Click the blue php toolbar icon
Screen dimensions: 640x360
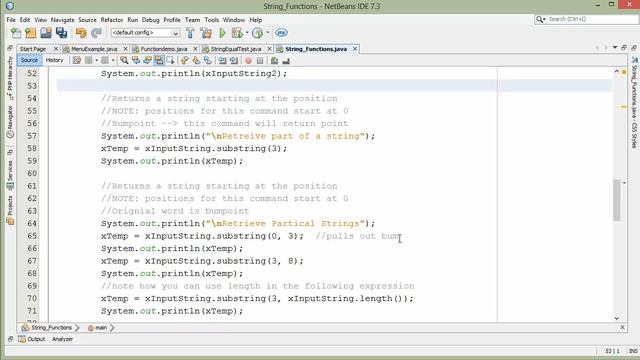click(x=281, y=33)
